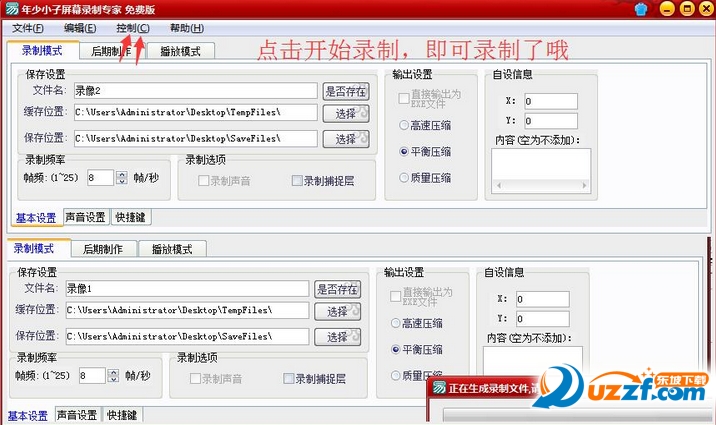The height and width of the screenshot is (425, 716).
Task: Switch to upper 播放模式 tab
Action: 180,51
